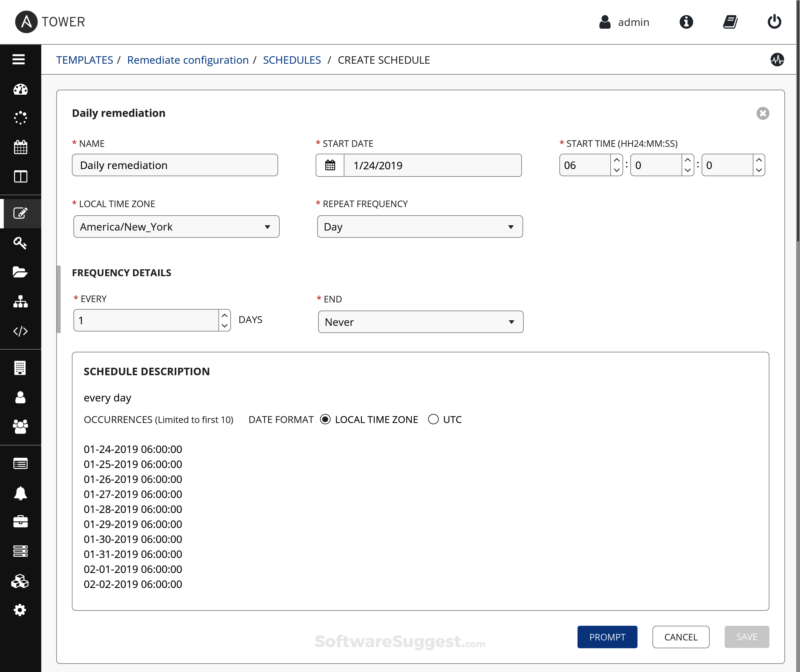Select the Local Time Zone date format
Screen dimensions: 800x672
click(x=325, y=419)
